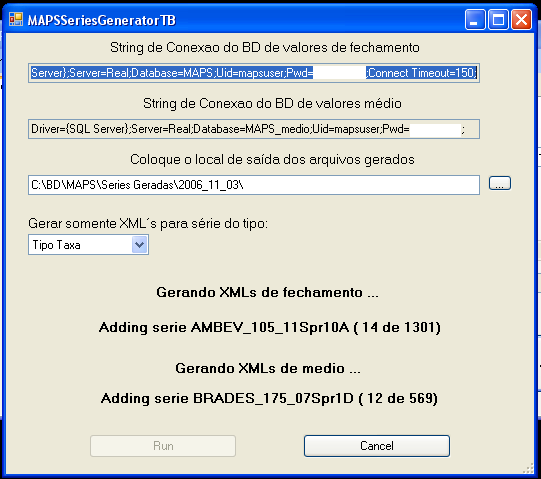541x479 pixels.
Task: Focus the valores médio connection string field
Action: point(254,129)
